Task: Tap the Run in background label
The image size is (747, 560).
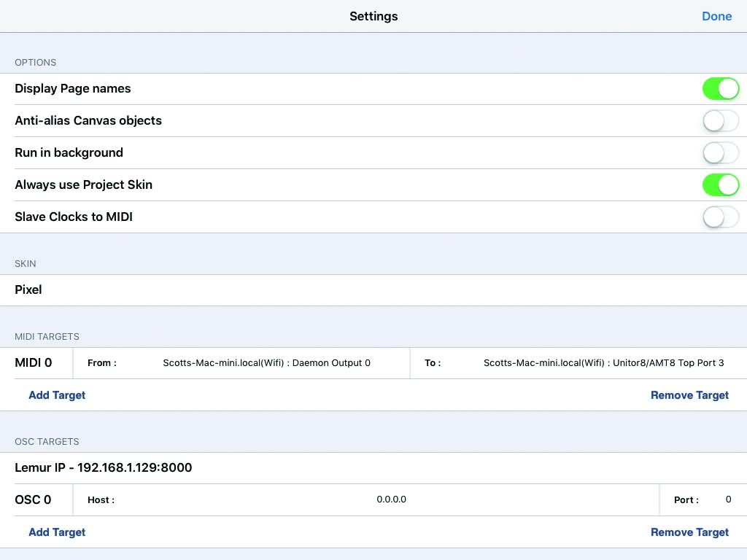Action: pyautogui.click(x=69, y=152)
